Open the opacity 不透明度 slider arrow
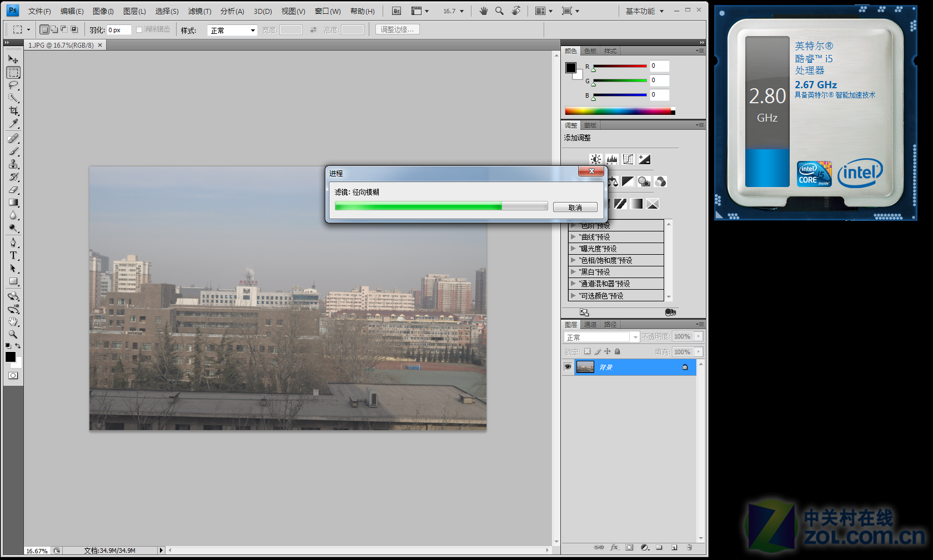Viewport: 933px width, 560px height. point(699,336)
